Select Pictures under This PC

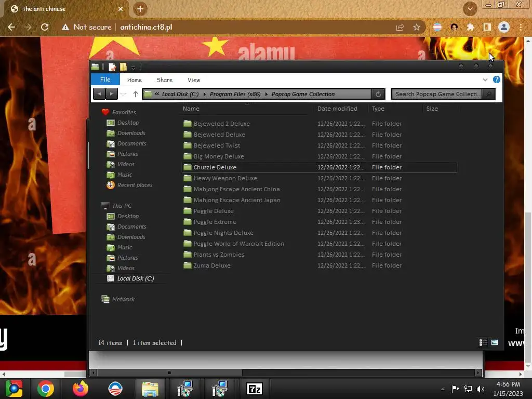point(128,258)
